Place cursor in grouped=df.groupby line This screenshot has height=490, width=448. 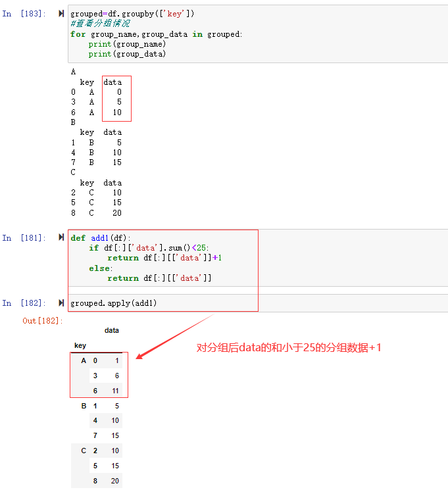(132, 14)
